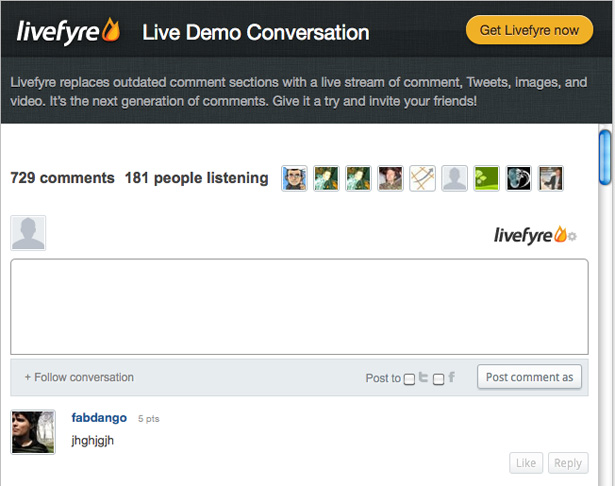This screenshot has height=486, width=615.
Task: Click the 729 comments count
Action: (x=62, y=178)
